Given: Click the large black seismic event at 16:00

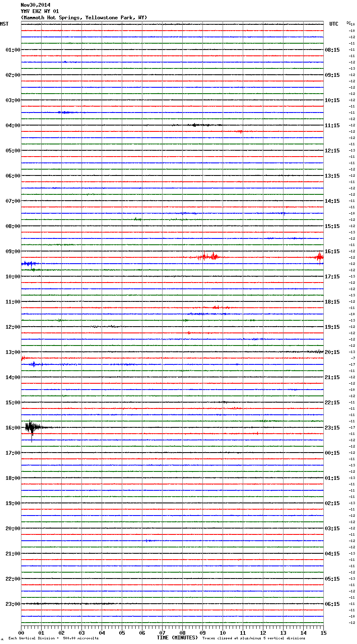Looking at the screenshot, I should [33, 428].
